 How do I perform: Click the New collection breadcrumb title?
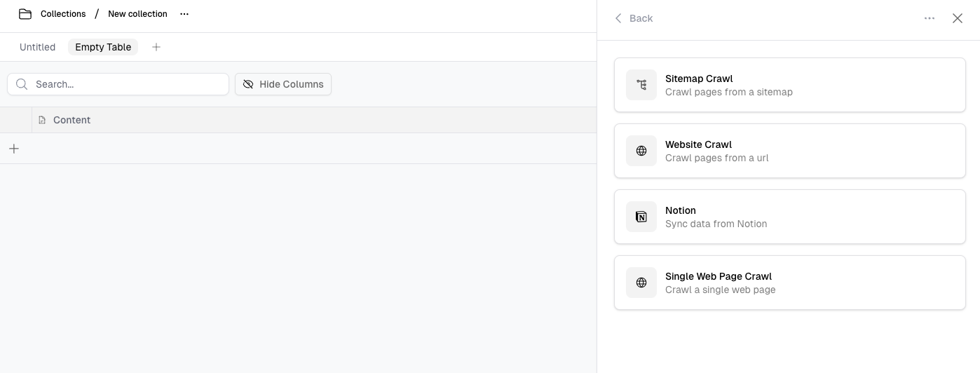137,14
